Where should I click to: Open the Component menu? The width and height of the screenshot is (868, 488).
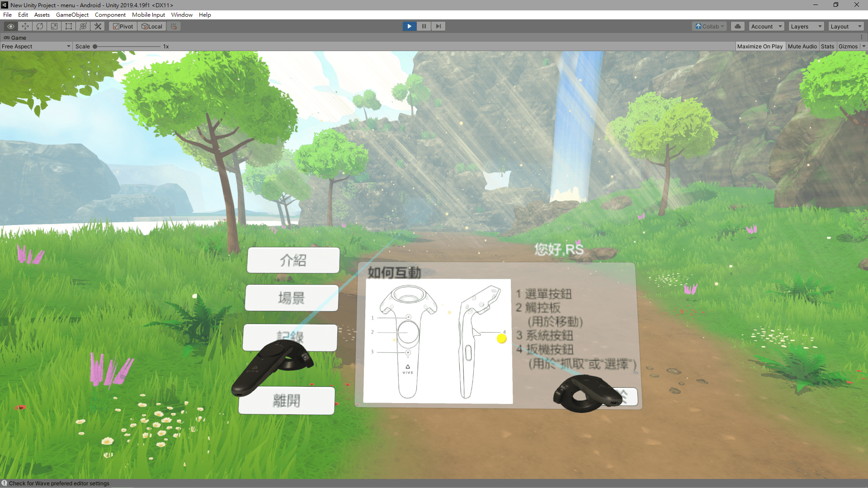[x=110, y=14]
